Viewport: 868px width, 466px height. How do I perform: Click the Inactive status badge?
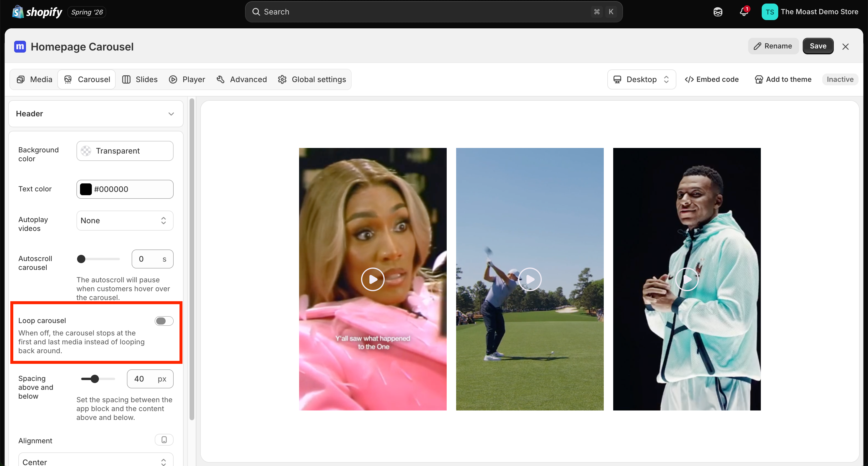click(840, 79)
